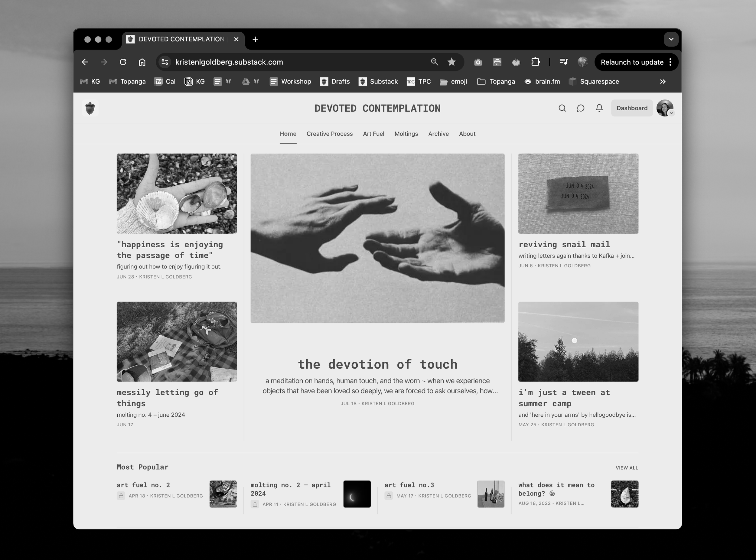Open the browser extensions puzzle icon
The image size is (756, 560).
(535, 62)
